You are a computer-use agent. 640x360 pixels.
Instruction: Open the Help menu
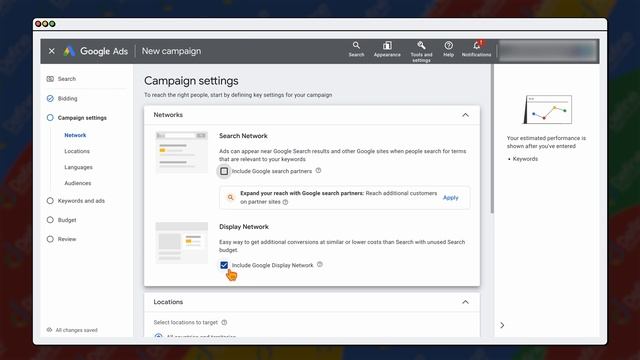pyautogui.click(x=449, y=49)
